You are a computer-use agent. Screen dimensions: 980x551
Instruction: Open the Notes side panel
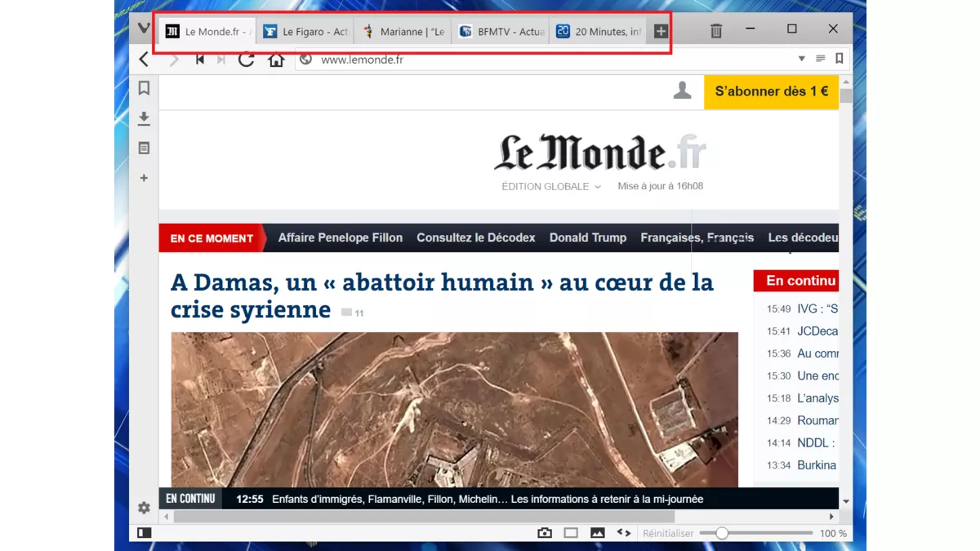point(144,149)
